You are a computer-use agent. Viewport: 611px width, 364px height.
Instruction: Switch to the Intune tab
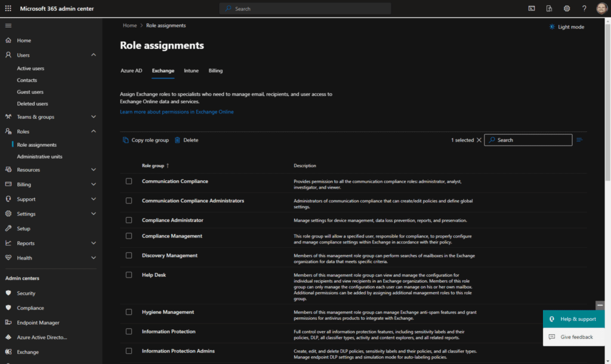pyautogui.click(x=192, y=70)
